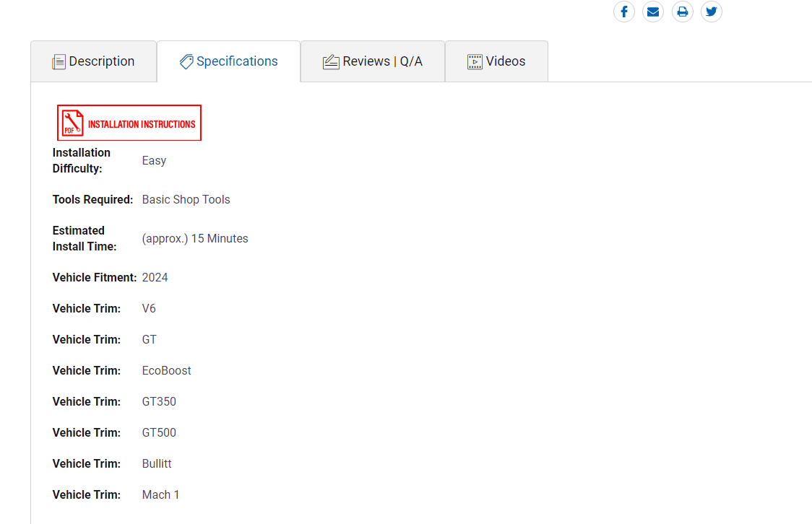The image size is (812, 524).
Task: Click the PDF wrench icon
Action: (72, 123)
